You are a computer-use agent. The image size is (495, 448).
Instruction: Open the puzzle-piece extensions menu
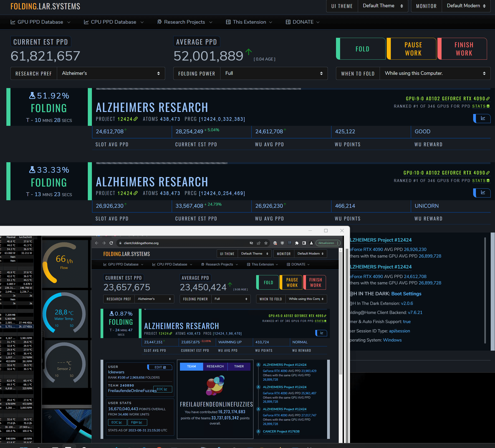pos(297,243)
